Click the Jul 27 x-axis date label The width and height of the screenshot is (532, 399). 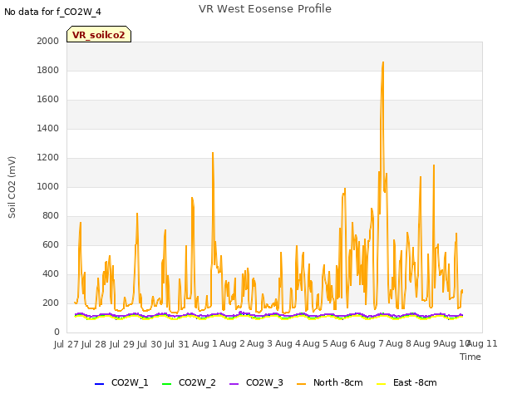(66, 344)
